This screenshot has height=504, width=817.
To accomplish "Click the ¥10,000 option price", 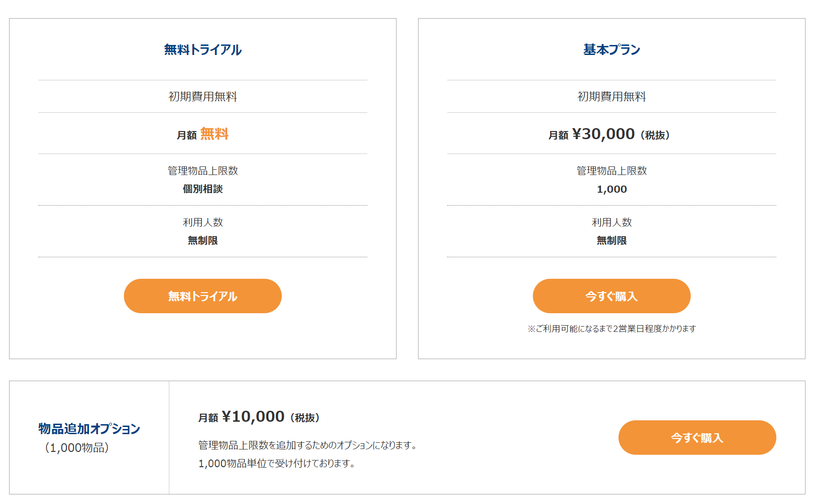I will (253, 417).
